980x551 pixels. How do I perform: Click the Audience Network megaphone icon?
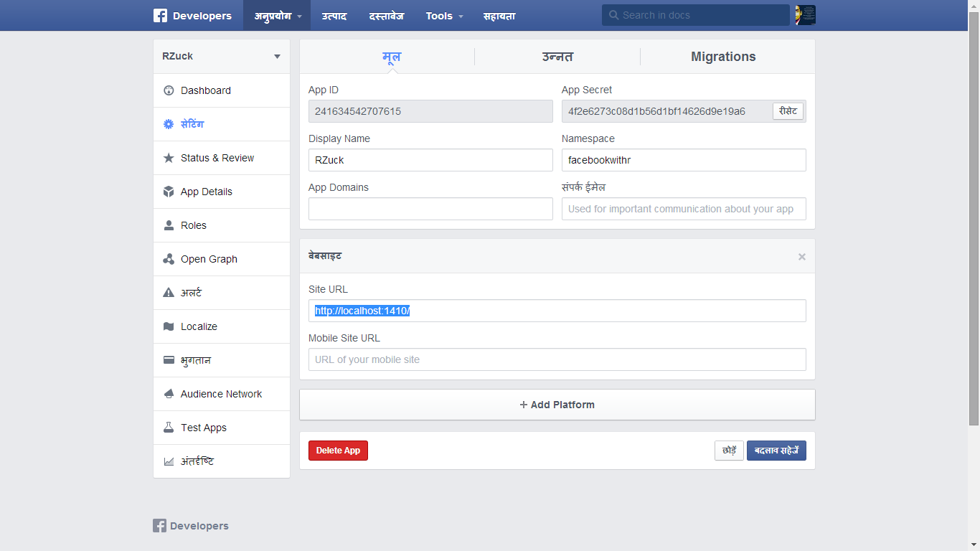[x=169, y=394]
